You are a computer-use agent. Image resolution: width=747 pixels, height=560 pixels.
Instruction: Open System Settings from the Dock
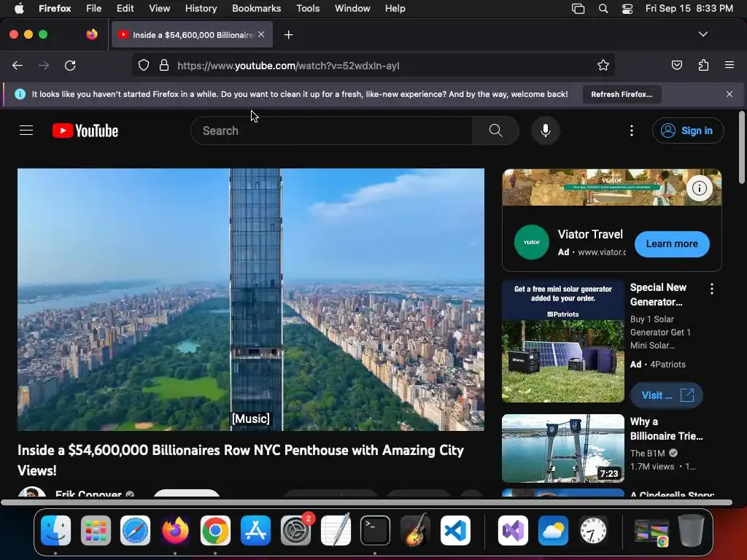pyautogui.click(x=295, y=531)
